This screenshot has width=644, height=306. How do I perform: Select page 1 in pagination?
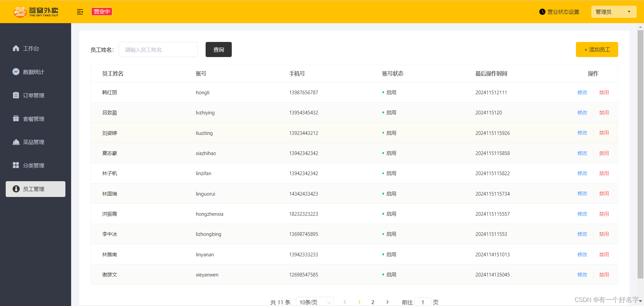pos(359,302)
